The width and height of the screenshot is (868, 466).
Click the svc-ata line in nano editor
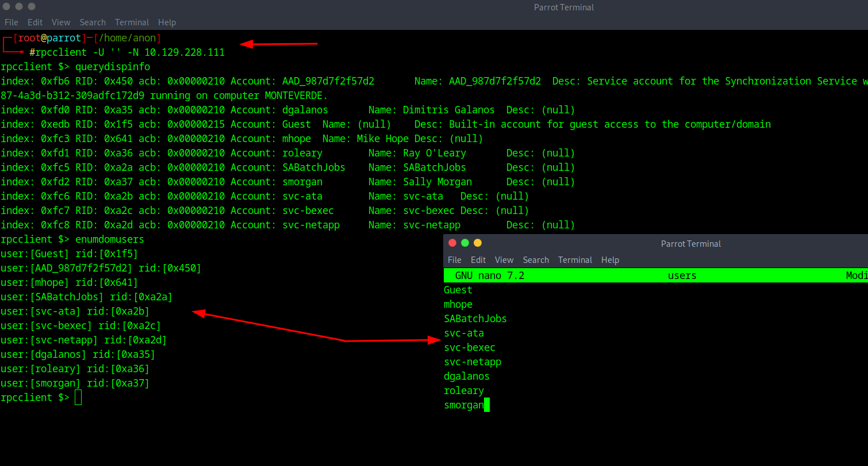tap(464, 333)
